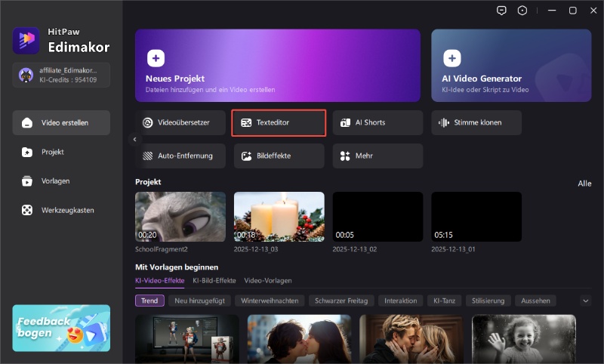This screenshot has height=364, width=604.
Task: Open the Bildeffekte tool
Action: (x=279, y=156)
